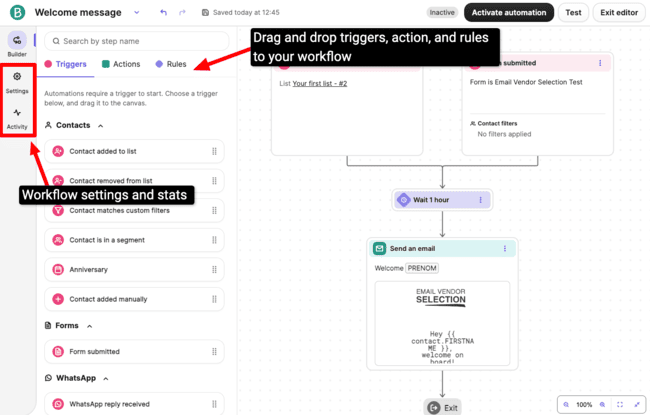Undo the last change

point(163,12)
